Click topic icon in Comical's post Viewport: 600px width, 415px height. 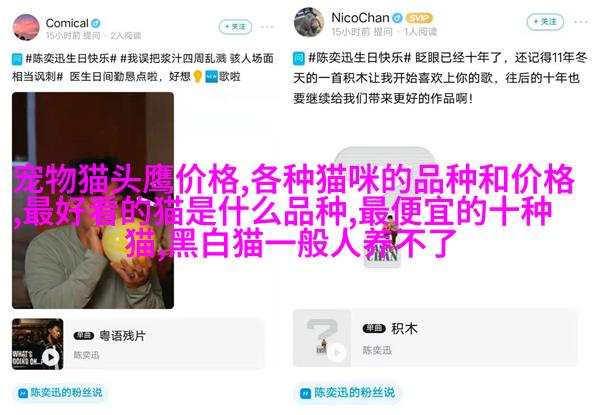(17, 59)
